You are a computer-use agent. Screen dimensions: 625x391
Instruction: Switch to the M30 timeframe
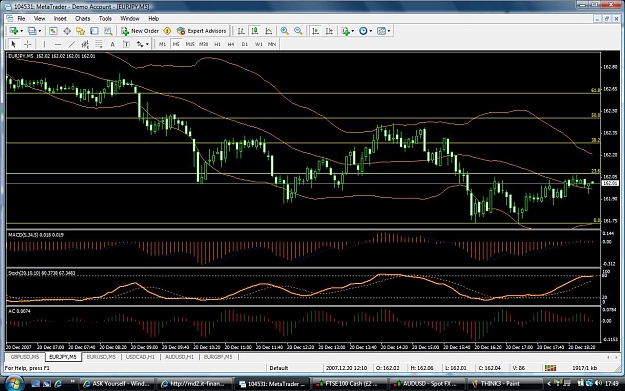(x=204, y=44)
